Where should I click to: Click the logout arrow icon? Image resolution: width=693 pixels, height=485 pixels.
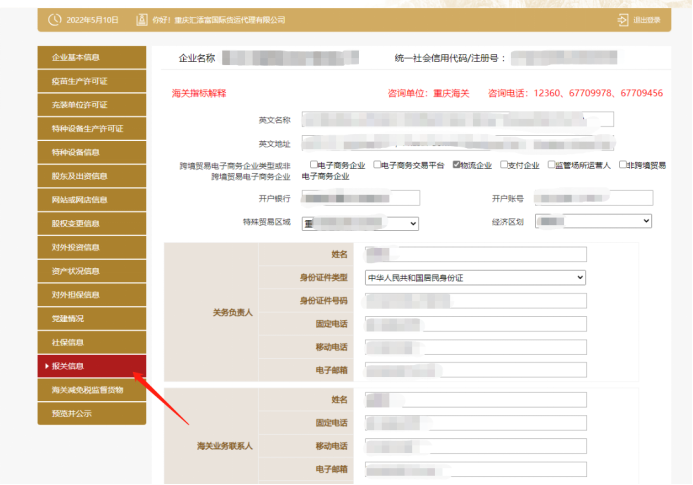click(x=623, y=20)
